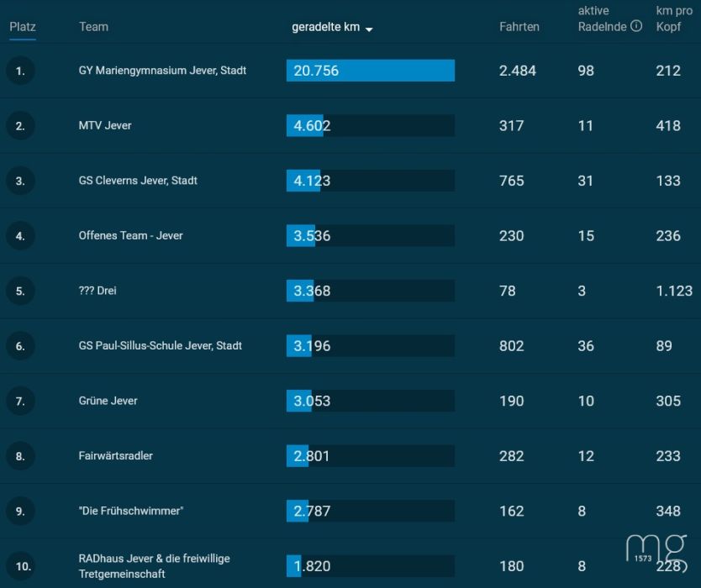Screen dimensions: 701x588
Task: Open Fairwärtsradler team entry
Action: click(x=115, y=456)
